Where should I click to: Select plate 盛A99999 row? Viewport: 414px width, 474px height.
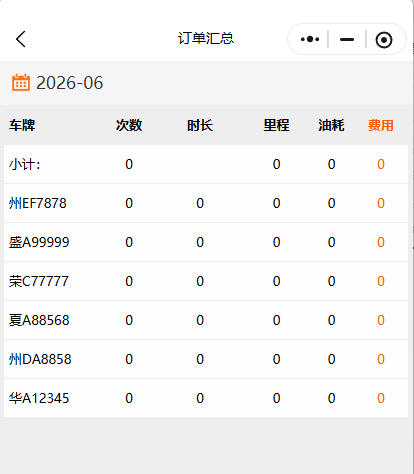206,242
